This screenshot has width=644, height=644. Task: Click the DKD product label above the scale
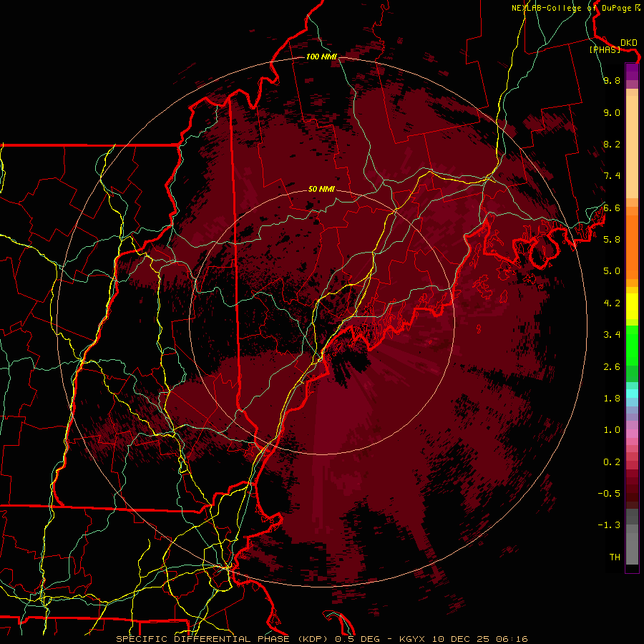click(629, 43)
